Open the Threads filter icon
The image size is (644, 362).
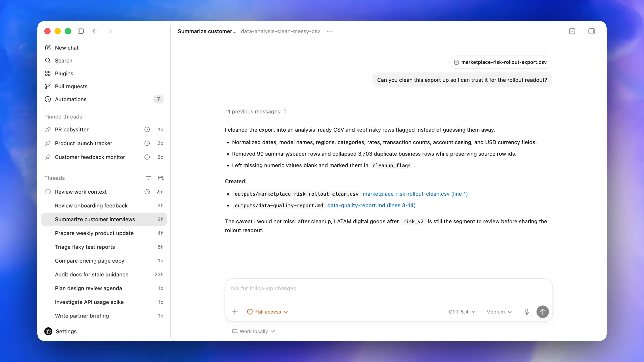148,178
